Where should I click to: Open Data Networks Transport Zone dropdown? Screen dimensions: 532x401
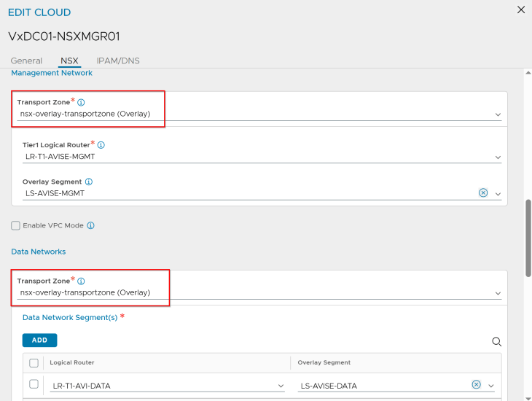pyautogui.click(x=498, y=293)
